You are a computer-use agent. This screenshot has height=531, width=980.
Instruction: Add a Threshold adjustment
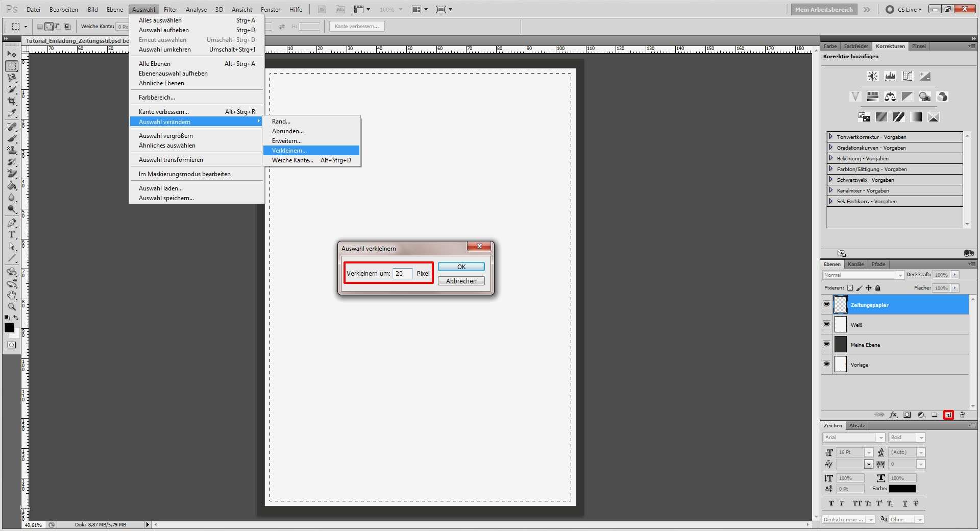pos(899,117)
